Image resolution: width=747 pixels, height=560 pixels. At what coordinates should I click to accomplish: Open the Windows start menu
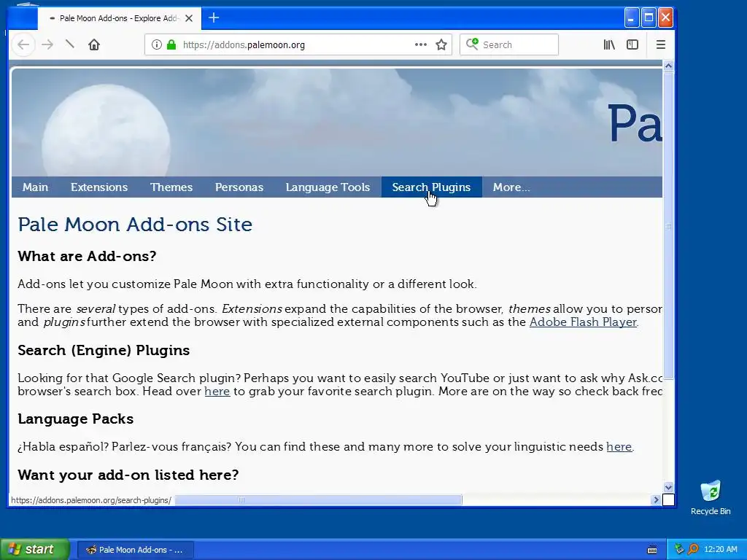coord(34,549)
